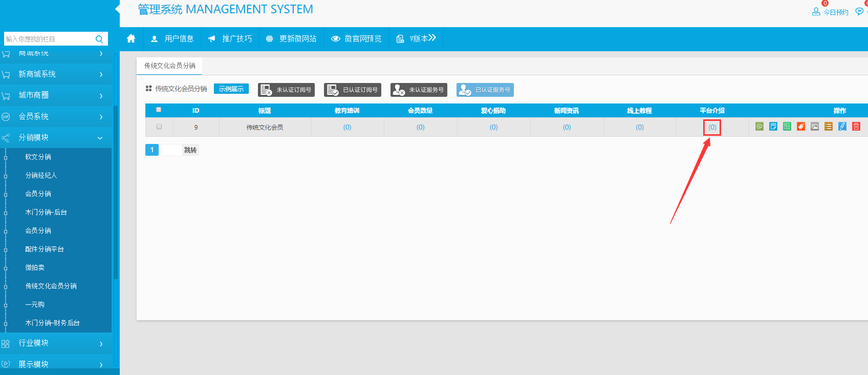The height and width of the screenshot is (375, 868).
Task: Tick the checkbox for row ID 9
Action: [159, 127]
